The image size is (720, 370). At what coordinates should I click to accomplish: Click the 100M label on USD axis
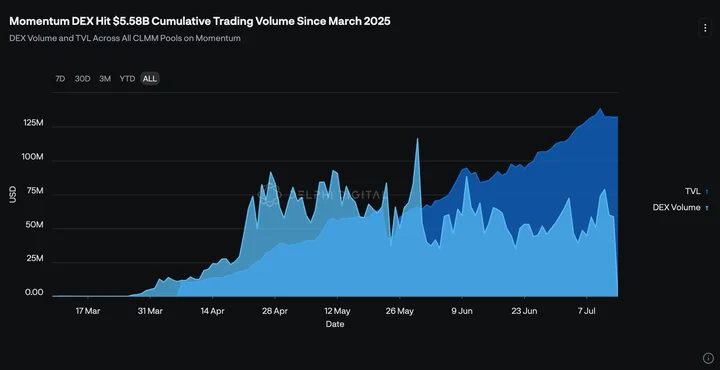(x=33, y=157)
